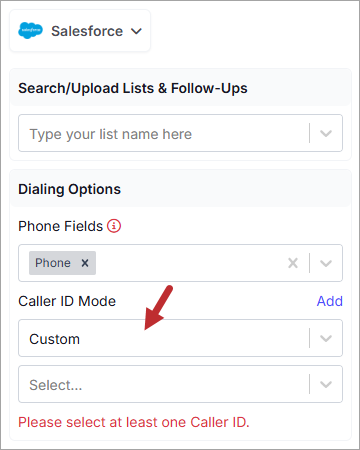Viewport: 360px width, 450px height.
Task: Open the Custom Caller ID Mode dropdown arrow
Action: (x=326, y=338)
